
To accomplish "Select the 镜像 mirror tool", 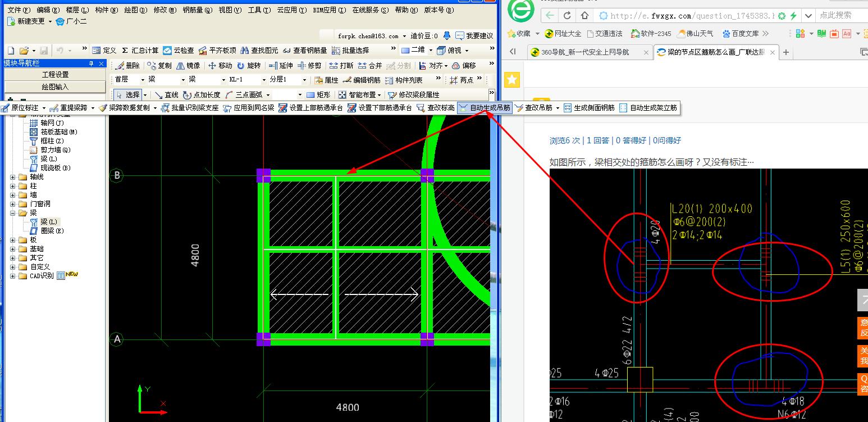I will pyautogui.click(x=188, y=65).
